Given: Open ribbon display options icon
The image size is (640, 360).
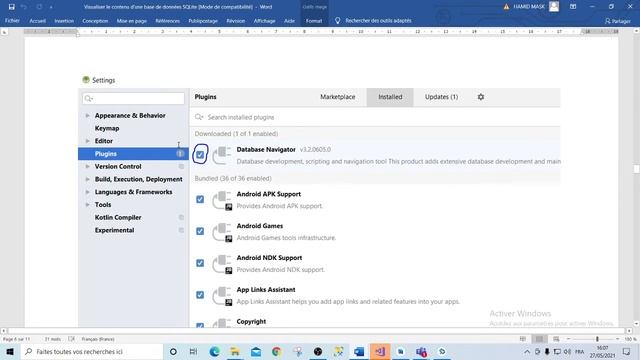Looking at the screenshot, I should [x=573, y=7].
